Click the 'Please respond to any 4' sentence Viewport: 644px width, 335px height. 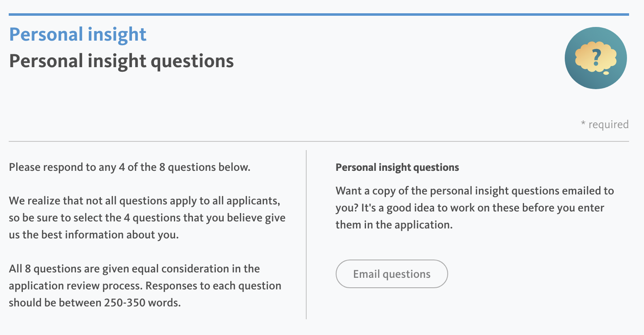click(x=129, y=167)
